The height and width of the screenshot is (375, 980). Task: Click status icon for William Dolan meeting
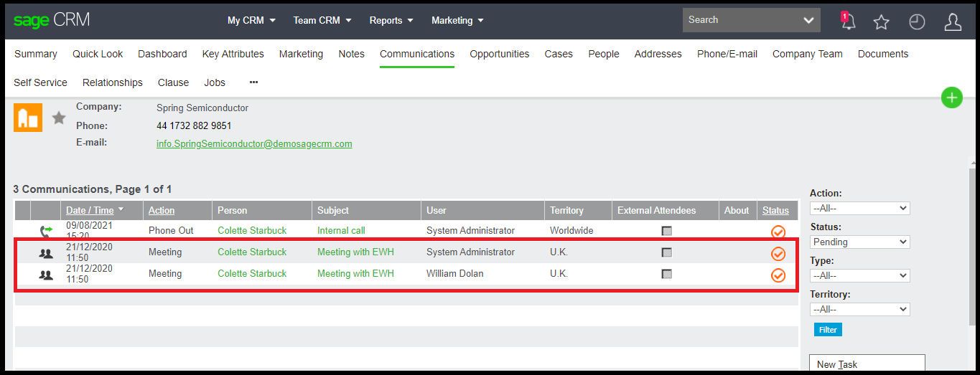point(778,275)
